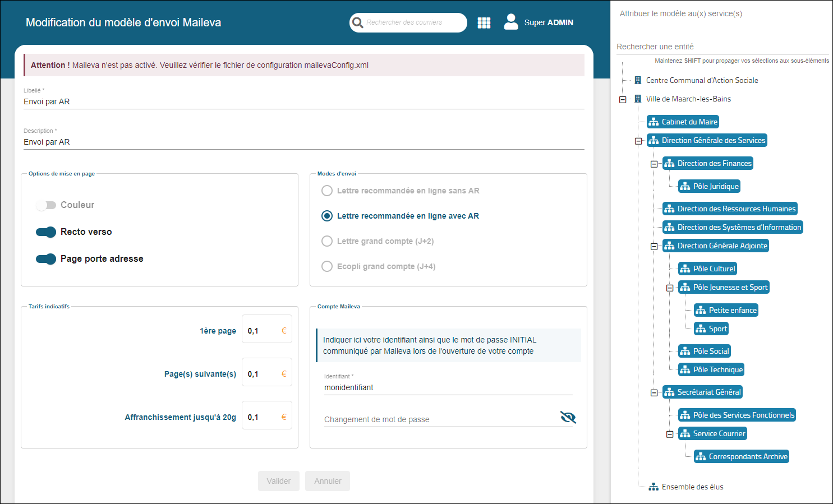
Task: Collapse the Direction Générale des Services node
Action: (638, 141)
